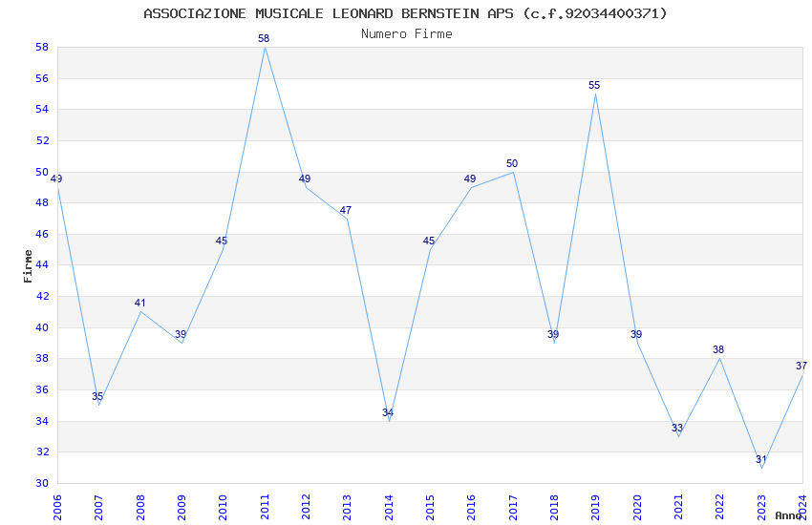Viewport: 812px width, 525px height.
Task: Click the Firme y-axis label
Action: [28, 266]
